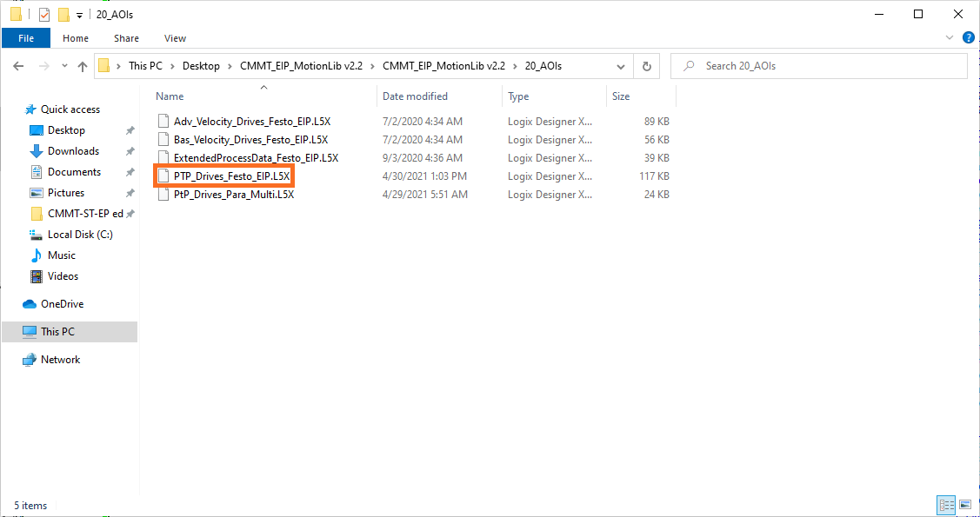Open Videos in the navigation pane
Image resolution: width=980 pixels, height=517 pixels.
pos(63,276)
